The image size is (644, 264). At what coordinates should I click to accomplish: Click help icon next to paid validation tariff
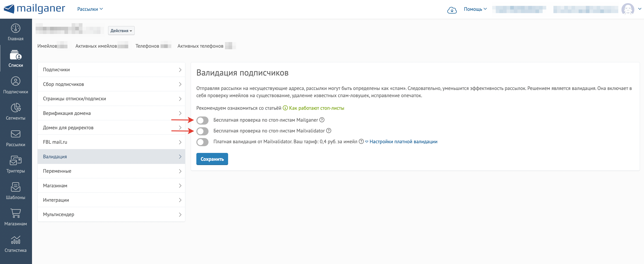[361, 141]
